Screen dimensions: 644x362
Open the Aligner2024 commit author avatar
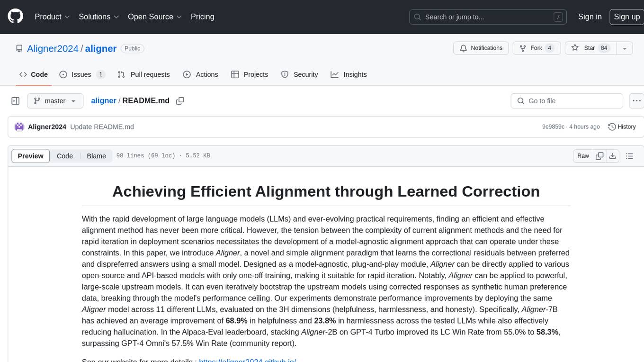[x=19, y=127]
